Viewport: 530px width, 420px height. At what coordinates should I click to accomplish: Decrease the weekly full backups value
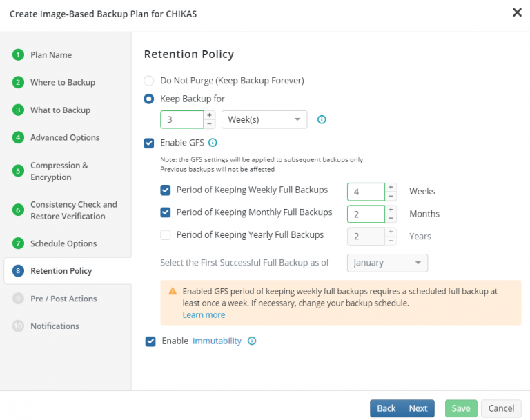pos(391,196)
